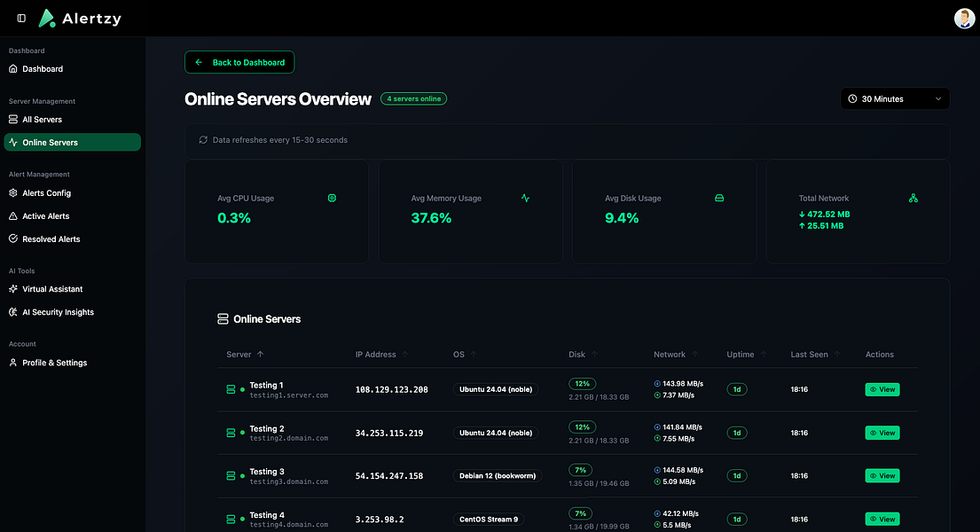The width and height of the screenshot is (980, 532).
Task: Go to Dashboard in the sidebar
Action: pos(73,69)
